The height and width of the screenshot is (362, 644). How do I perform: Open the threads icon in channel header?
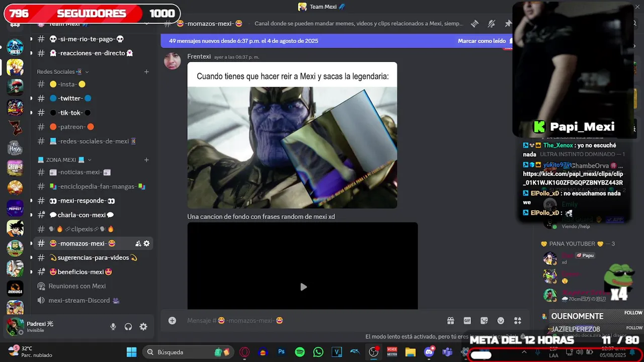coord(474,24)
